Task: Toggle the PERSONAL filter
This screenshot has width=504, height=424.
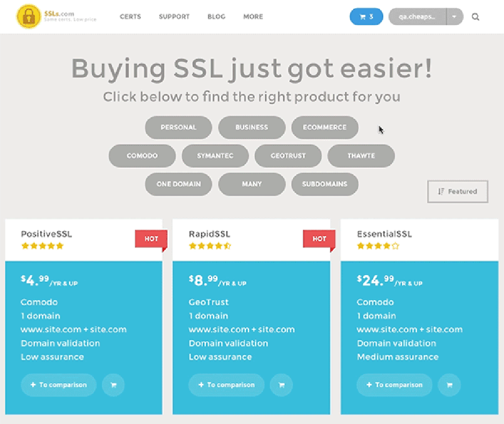Action: tap(178, 127)
